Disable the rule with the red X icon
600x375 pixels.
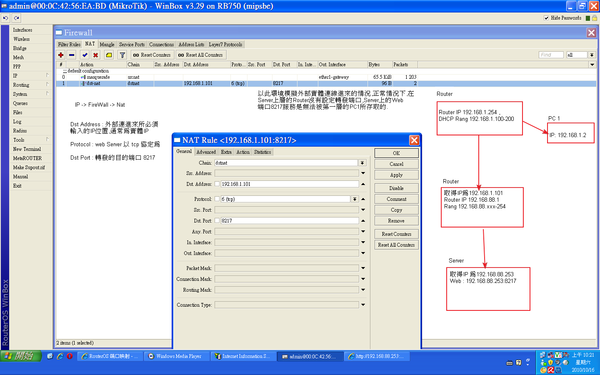pos(96,55)
